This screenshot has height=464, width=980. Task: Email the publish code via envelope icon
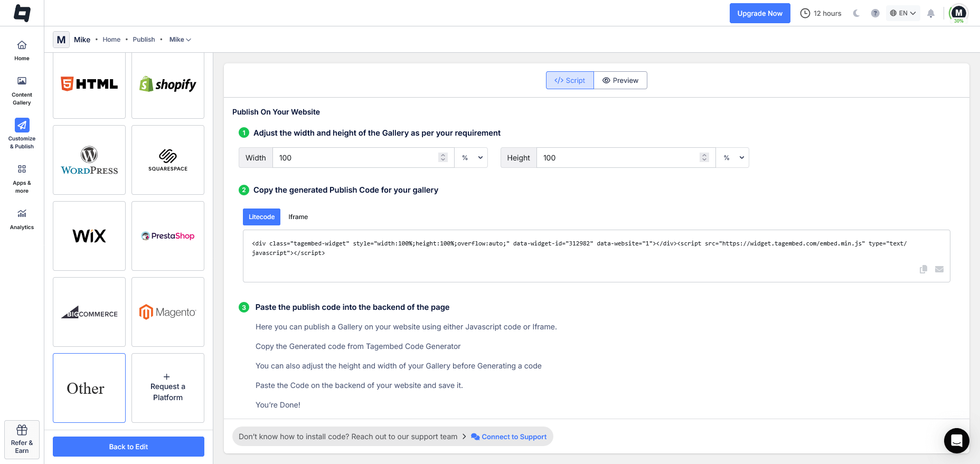coord(939,269)
